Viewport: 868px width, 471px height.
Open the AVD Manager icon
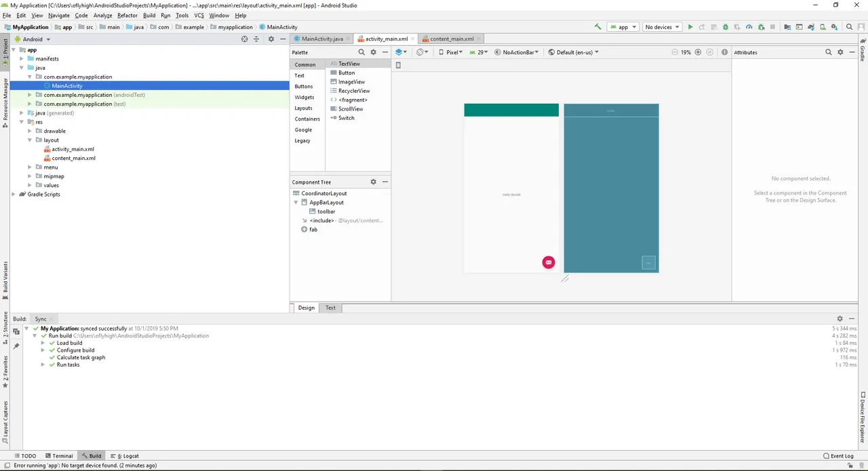click(x=823, y=27)
